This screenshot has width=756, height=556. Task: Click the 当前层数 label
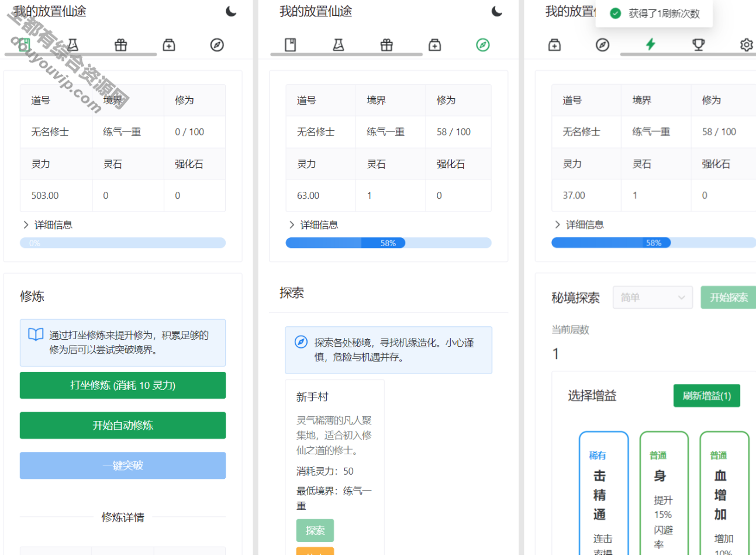point(570,329)
